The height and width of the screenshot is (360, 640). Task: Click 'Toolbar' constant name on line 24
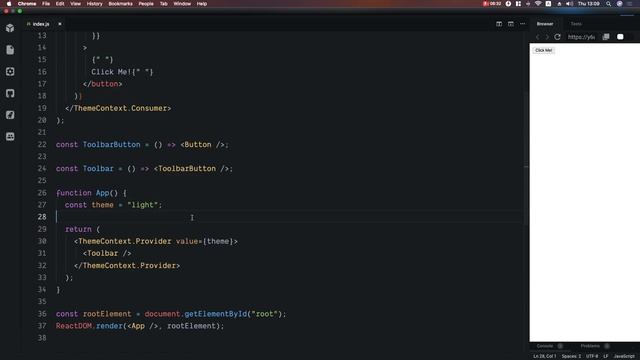point(98,169)
